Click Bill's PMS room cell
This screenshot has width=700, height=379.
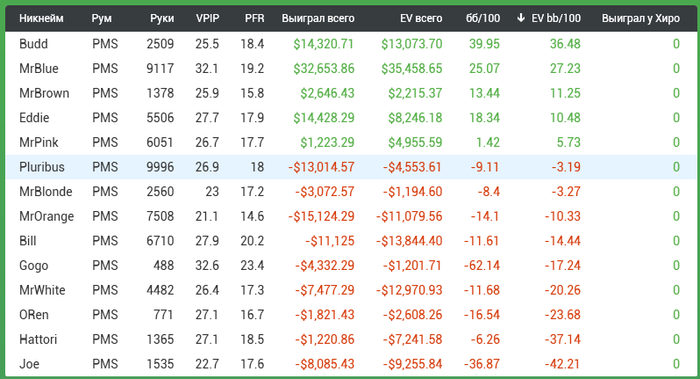pyautogui.click(x=105, y=241)
